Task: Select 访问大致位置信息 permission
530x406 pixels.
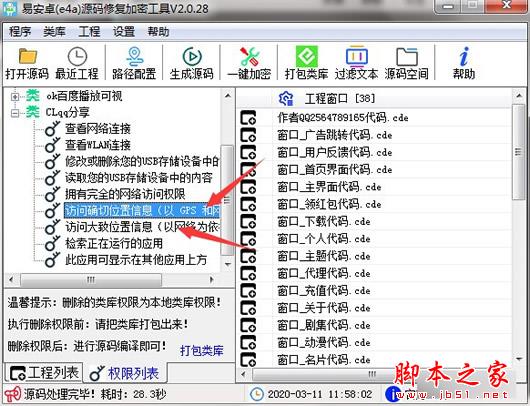Action: 142,227
